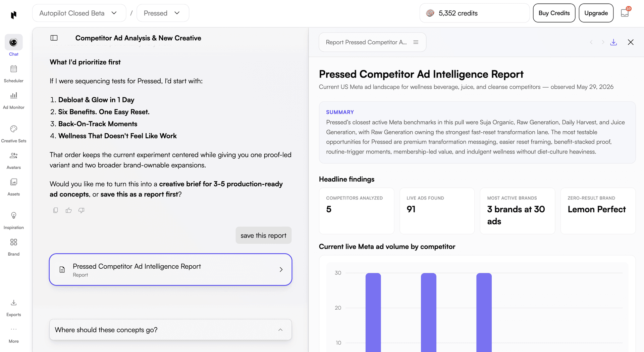Screen dimensions: 644x352
Task: Click the credits coin icon
Action: (430, 13)
